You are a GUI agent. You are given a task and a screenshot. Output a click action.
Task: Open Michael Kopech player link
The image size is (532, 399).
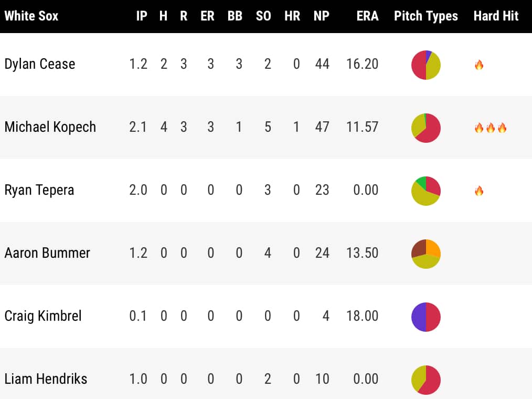50,127
